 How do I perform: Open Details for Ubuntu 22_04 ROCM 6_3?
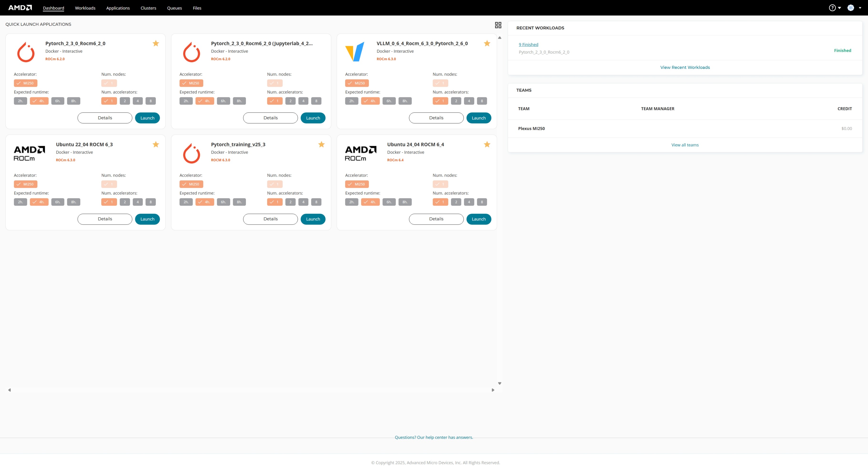pyautogui.click(x=105, y=219)
